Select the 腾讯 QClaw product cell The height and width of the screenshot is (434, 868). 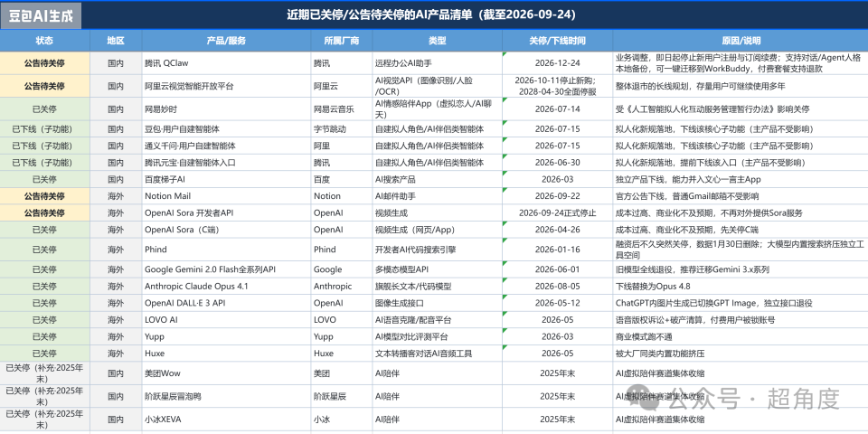pyautogui.click(x=226, y=63)
